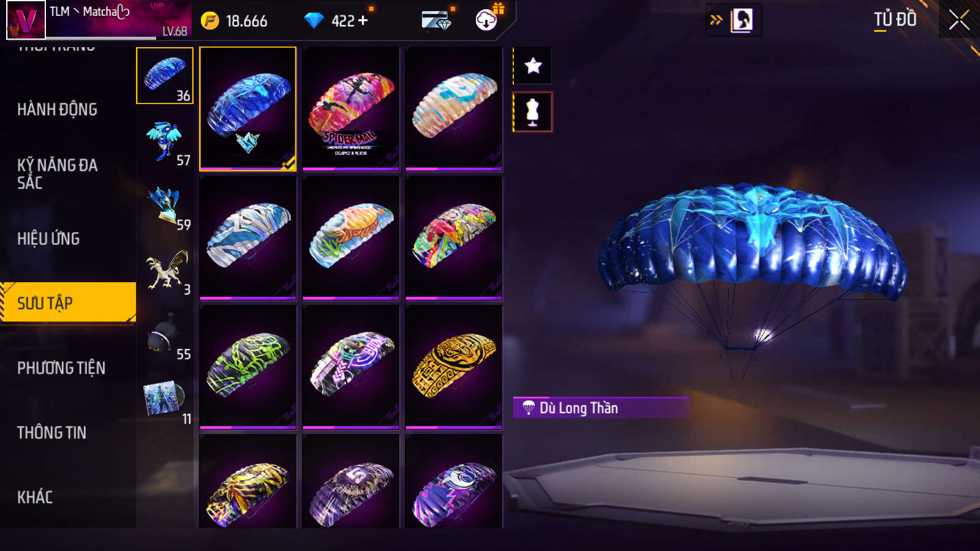Image resolution: width=980 pixels, height=551 pixels.
Task: Open the blue bird pet category
Action: 165,141
